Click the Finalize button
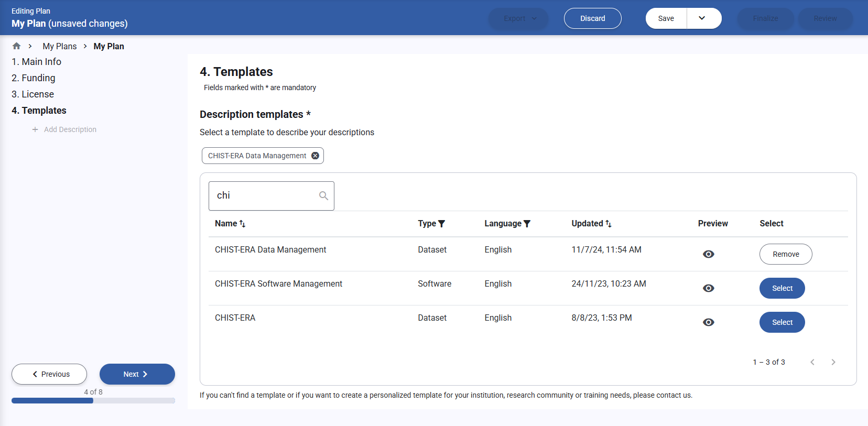 765,18
